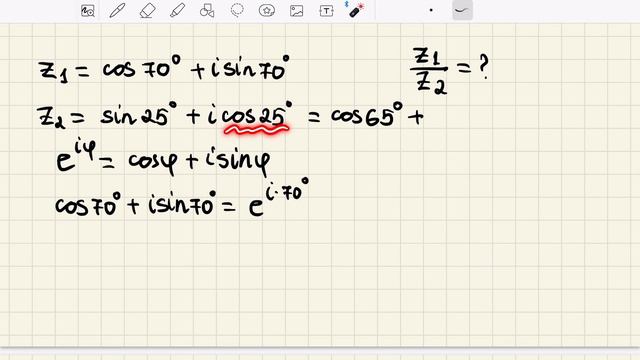Select the Pen tool
This screenshot has height=360, width=640.
[x=117, y=11]
